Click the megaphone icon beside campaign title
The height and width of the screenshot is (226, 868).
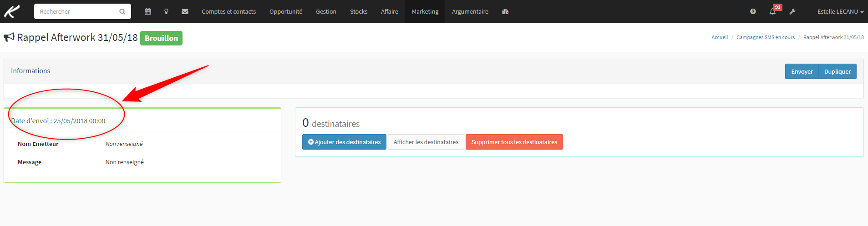(9, 37)
